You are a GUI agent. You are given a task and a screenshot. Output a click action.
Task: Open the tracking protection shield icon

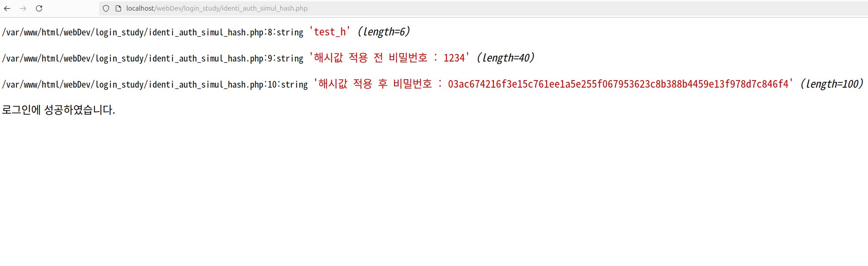click(x=106, y=8)
